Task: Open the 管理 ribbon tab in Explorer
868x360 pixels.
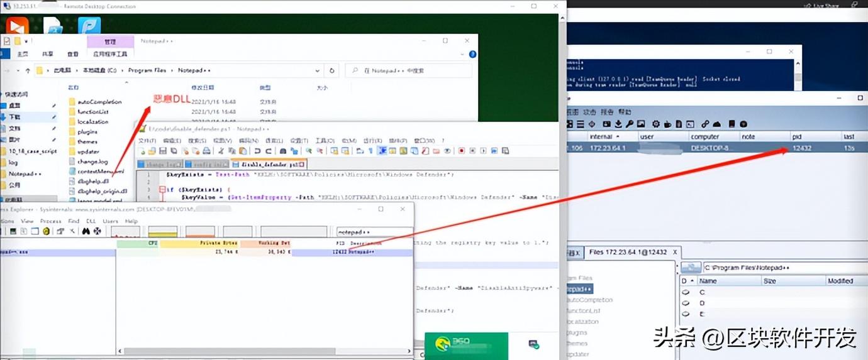Action: (x=110, y=41)
